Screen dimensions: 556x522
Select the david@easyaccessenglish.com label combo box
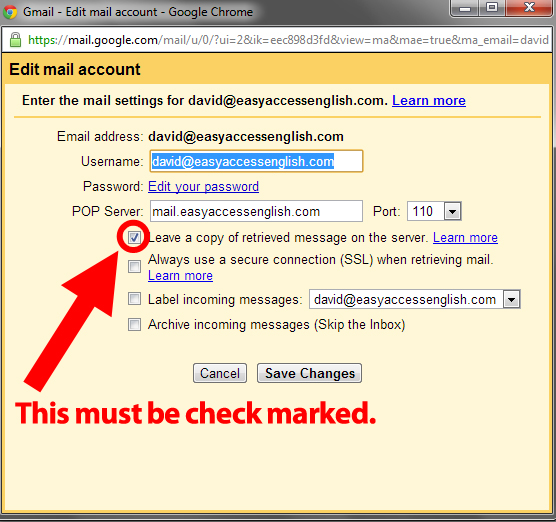(415, 300)
